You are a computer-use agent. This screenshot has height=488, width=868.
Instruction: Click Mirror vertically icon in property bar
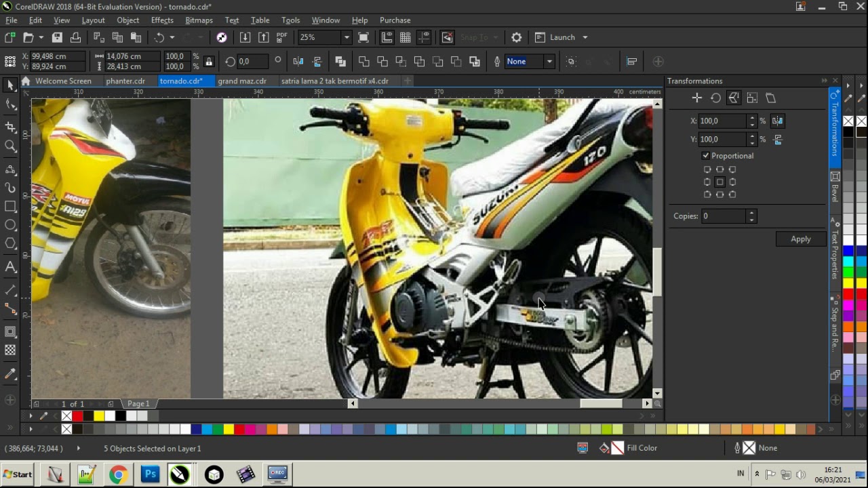tap(317, 61)
